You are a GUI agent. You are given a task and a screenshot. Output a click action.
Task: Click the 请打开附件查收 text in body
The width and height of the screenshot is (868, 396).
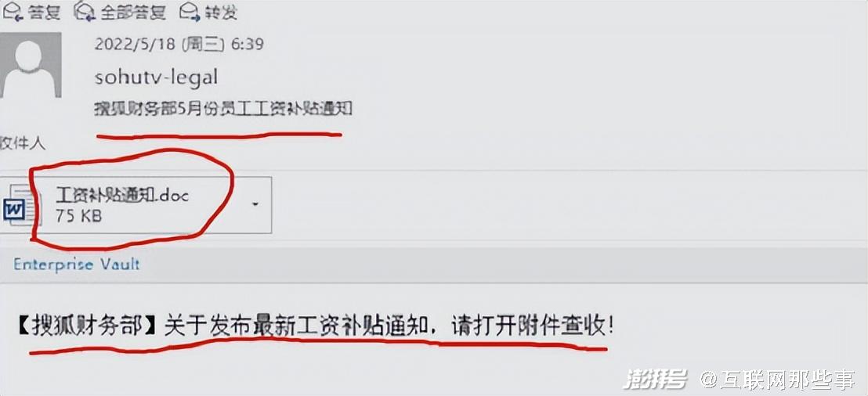(532, 326)
